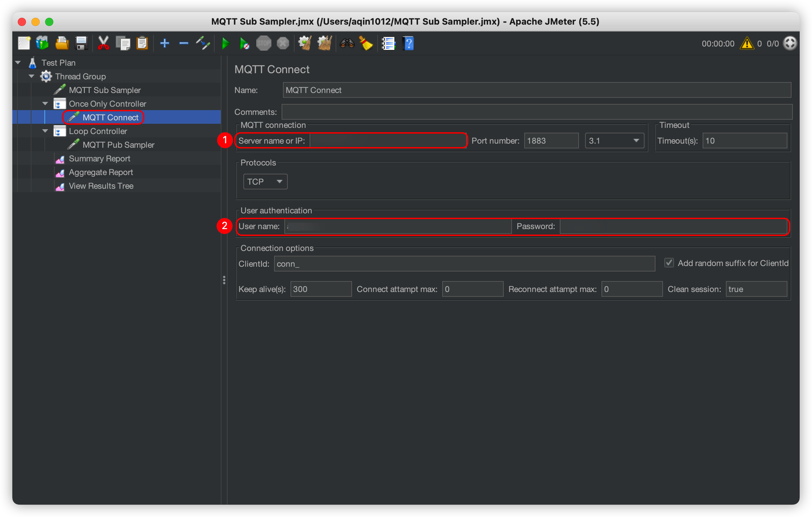Start the test without pauses

pyautogui.click(x=244, y=43)
